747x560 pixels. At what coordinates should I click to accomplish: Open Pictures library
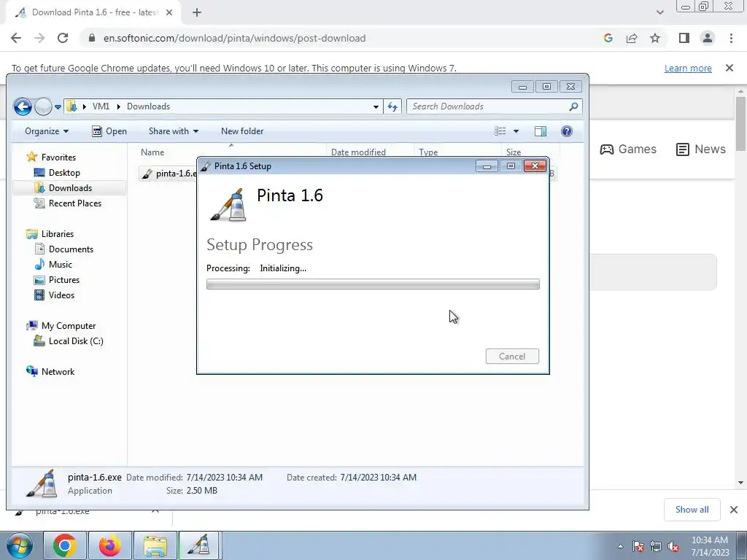[64, 280]
